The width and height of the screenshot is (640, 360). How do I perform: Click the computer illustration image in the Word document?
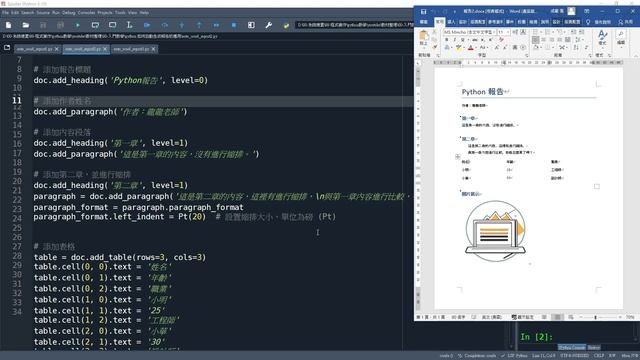click(x=496, y=231)
